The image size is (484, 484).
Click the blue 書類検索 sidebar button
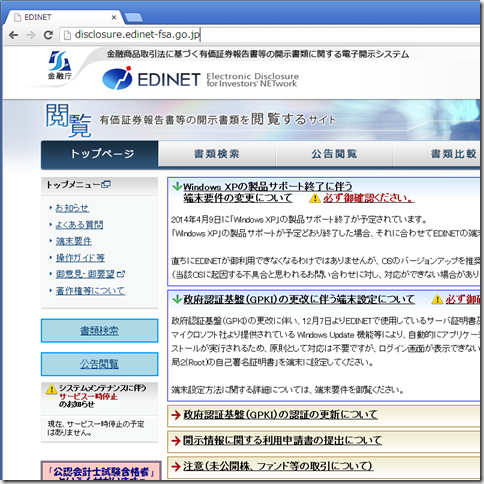[99, 331]
